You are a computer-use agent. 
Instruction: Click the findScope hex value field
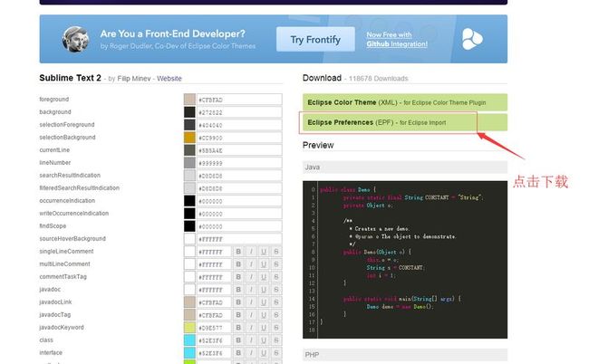pyautogui.click(x=239, y=226)
